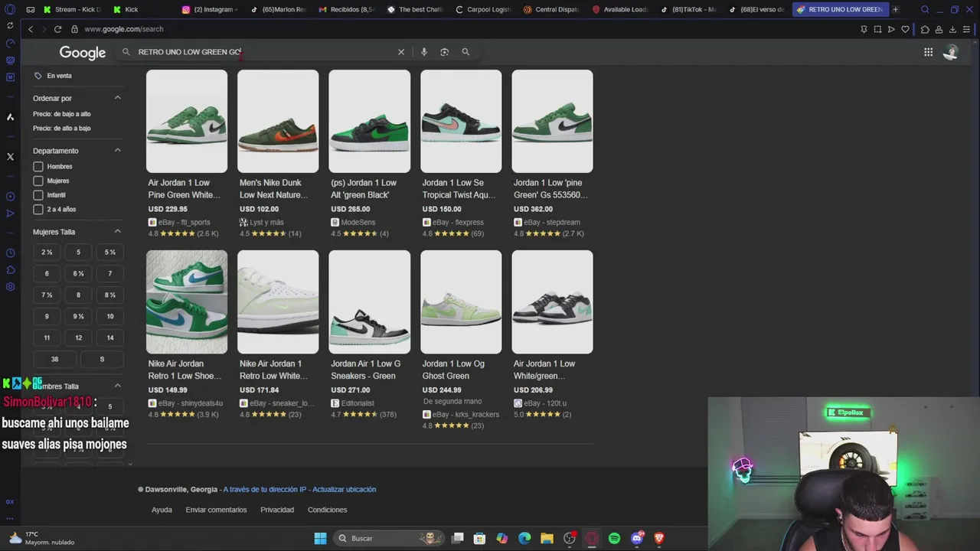Select women's size 7 filter
Viewport: 980px width, 551px height.
(109, 273)
